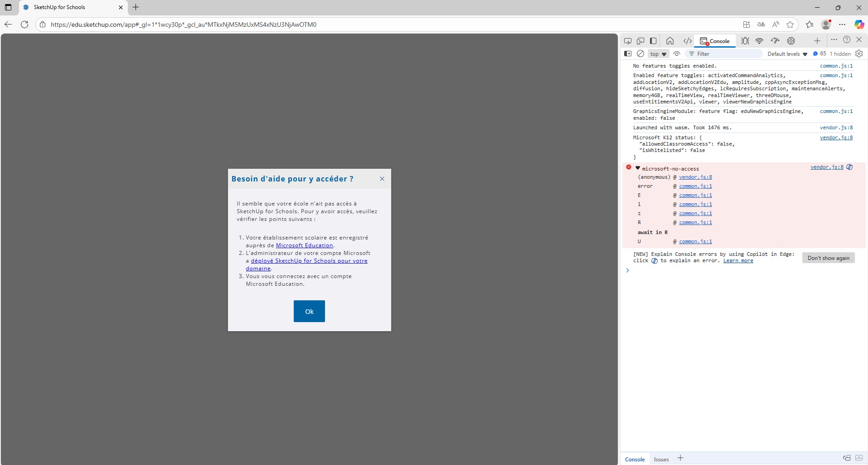Open vendor.js:8 link in microsoft-no-access error header

(827, 167)
